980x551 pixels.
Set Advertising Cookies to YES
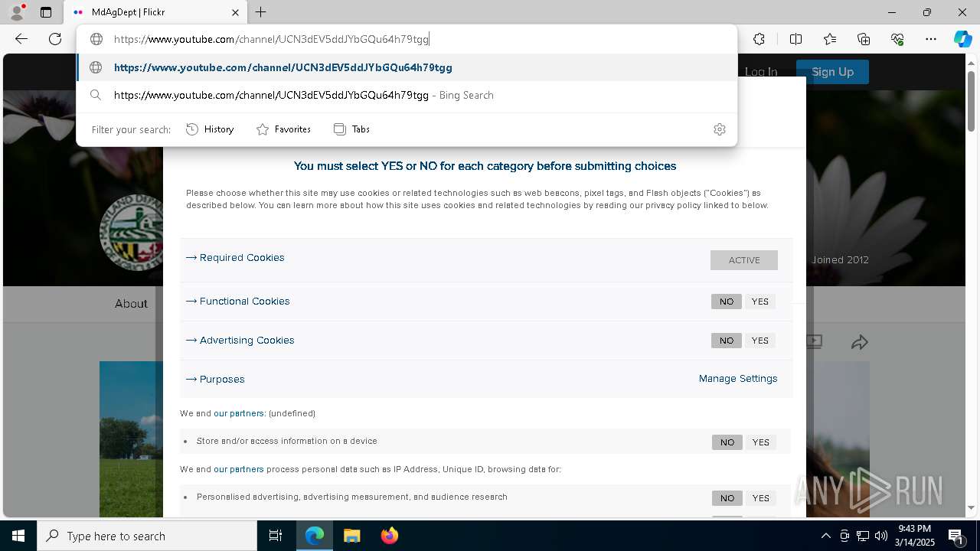pos(759,341)
